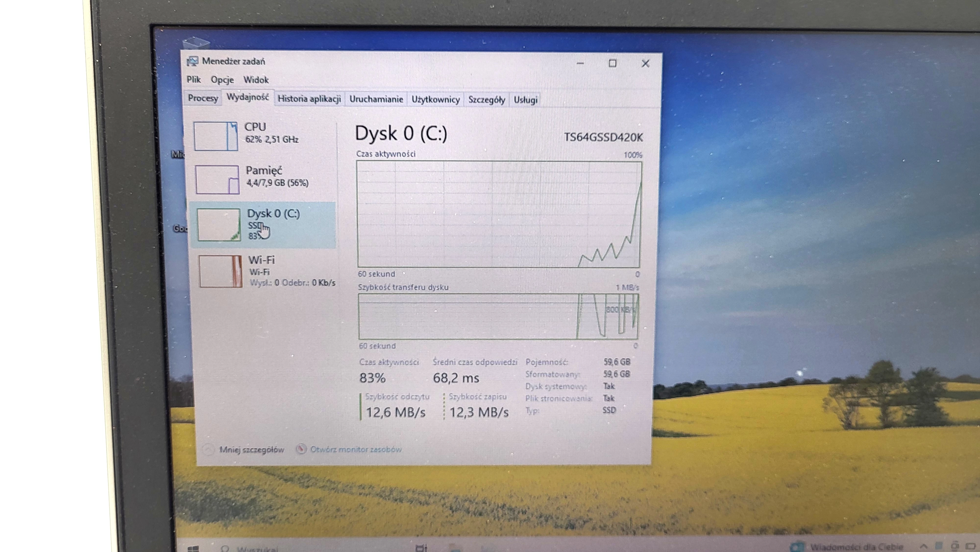This screenshot has width=980, height=552.
Task: Switch to the Uruchamianie tab
Action: click(376, 99)
